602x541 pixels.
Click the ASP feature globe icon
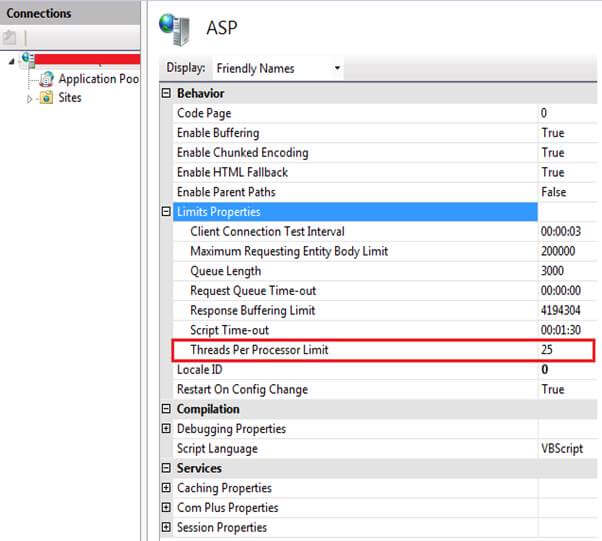[x=175, y=29]
